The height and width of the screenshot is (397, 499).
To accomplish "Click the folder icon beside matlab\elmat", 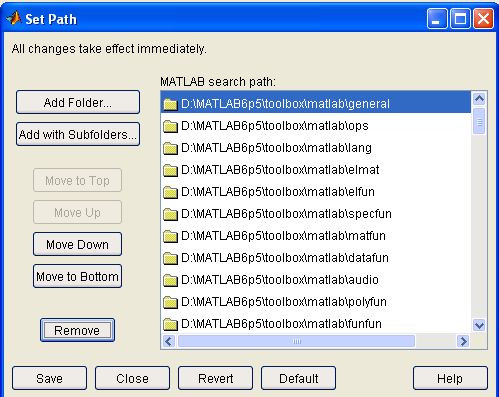I will pos(170,170).
